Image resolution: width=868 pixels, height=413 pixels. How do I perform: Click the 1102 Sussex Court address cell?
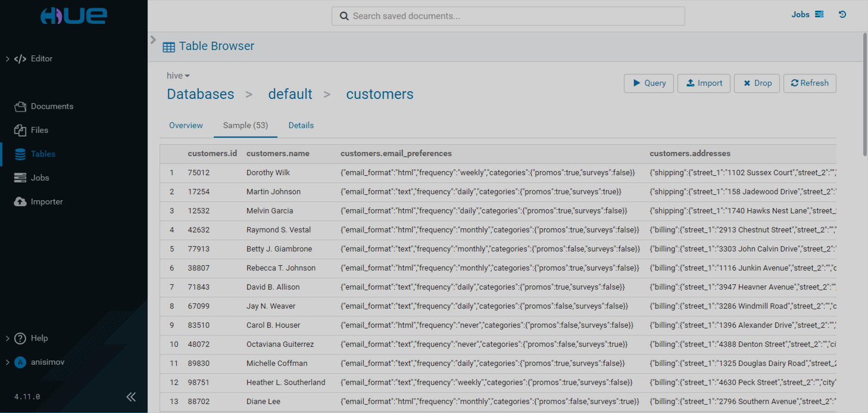coord(743,173)
